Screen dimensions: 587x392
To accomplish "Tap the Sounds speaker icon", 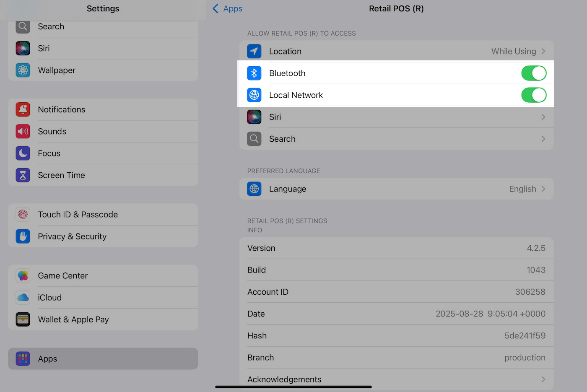I will 23,131.
